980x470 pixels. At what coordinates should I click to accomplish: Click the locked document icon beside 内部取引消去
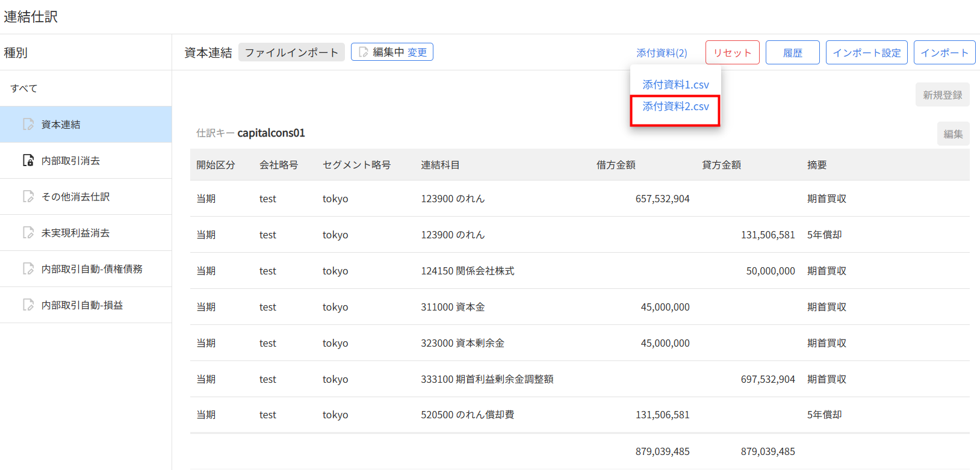28,161
